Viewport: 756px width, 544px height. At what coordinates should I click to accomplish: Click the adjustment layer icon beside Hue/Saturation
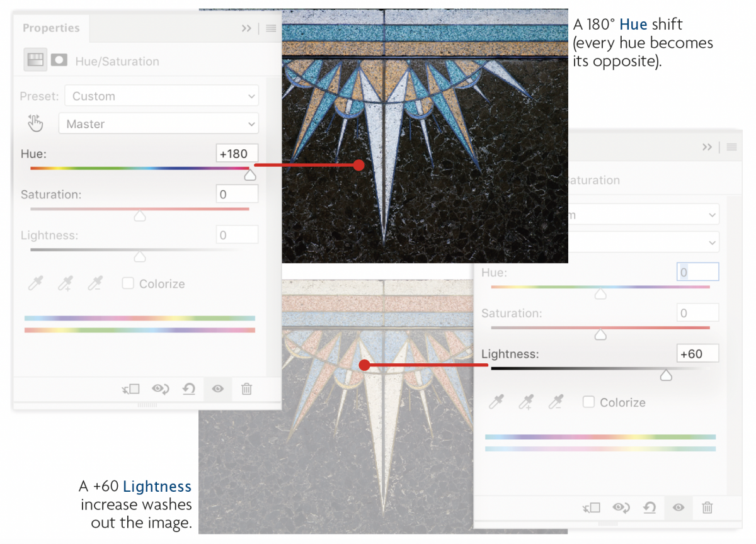pyautogui.click(x=35, y=60)
